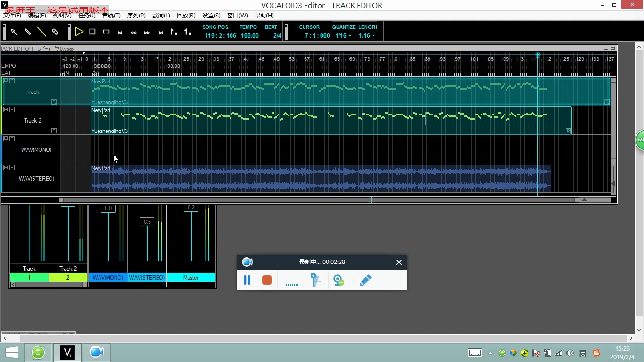Viewport: 644px width, 362px height.
Task: Click the rewind transport icon
Action: [x=133, y=33]
